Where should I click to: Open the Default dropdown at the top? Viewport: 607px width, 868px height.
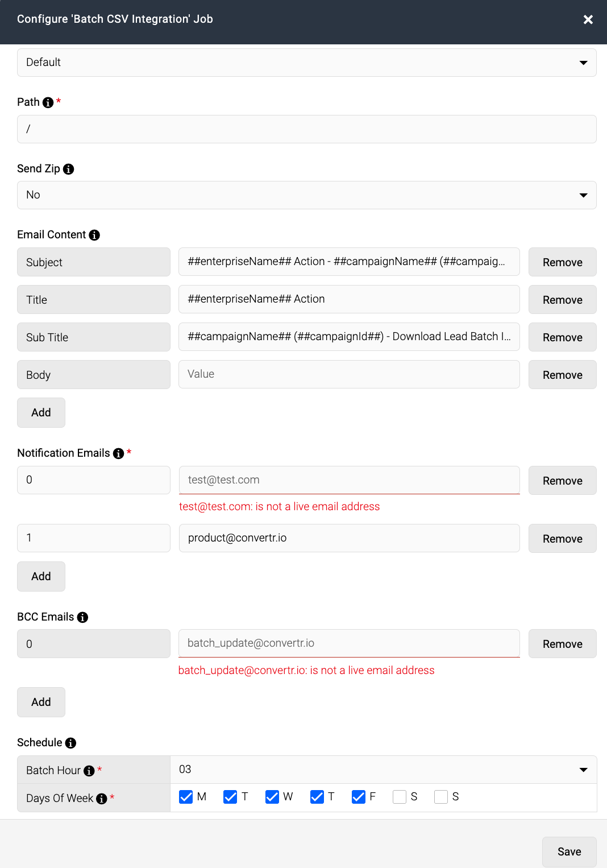pos(307,63)
